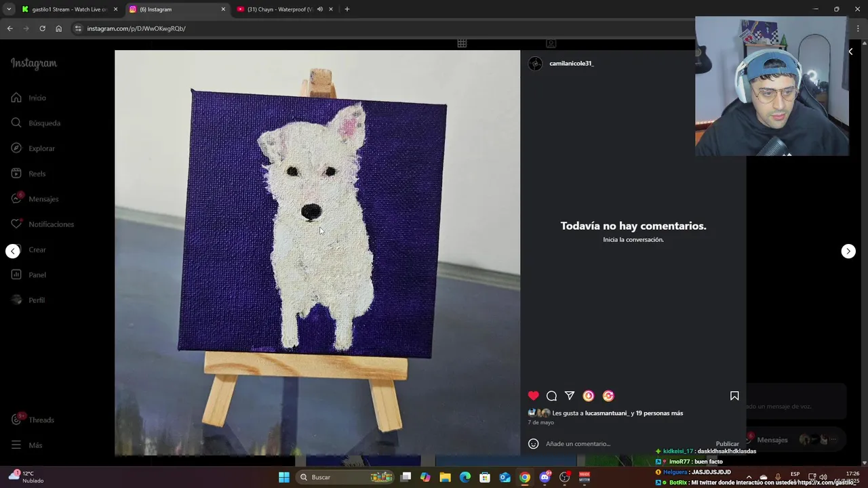
Task: Open Task View from taskbar
Action: coord(406,477)
